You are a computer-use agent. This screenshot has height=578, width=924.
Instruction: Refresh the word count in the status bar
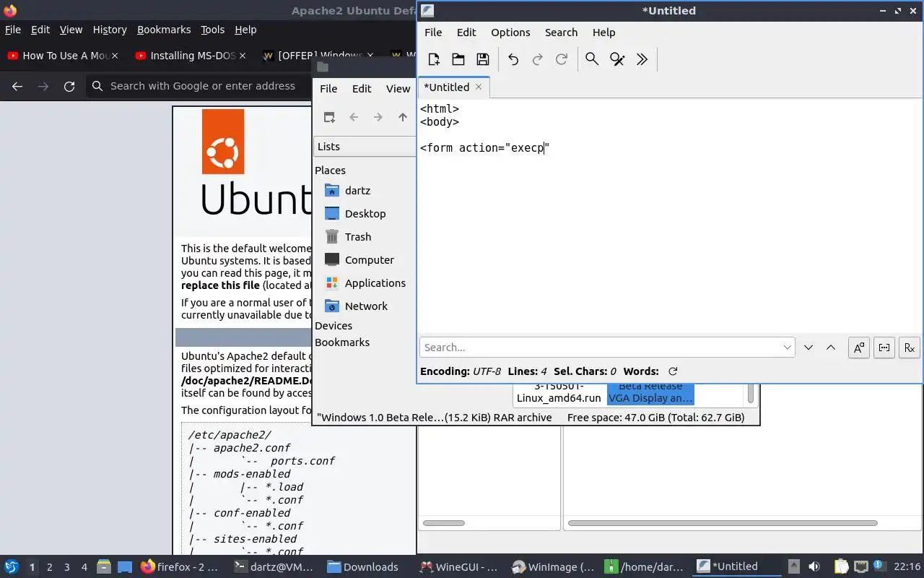(x=673, y=371)
